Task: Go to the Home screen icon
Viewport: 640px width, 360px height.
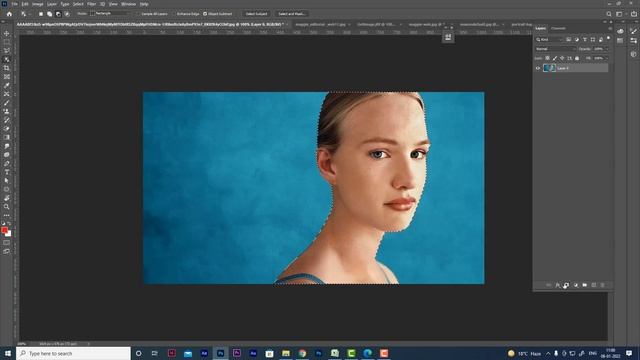Action: click(x=9, y=14)
